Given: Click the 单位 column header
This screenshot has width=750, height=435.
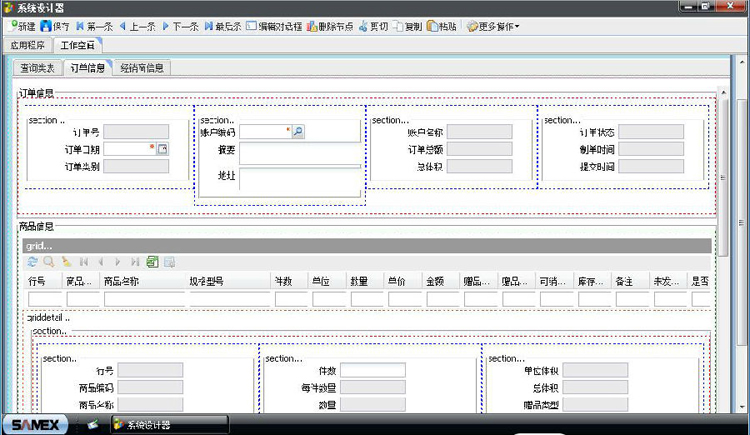Looking at the screenshot, I should coord(328,281).
